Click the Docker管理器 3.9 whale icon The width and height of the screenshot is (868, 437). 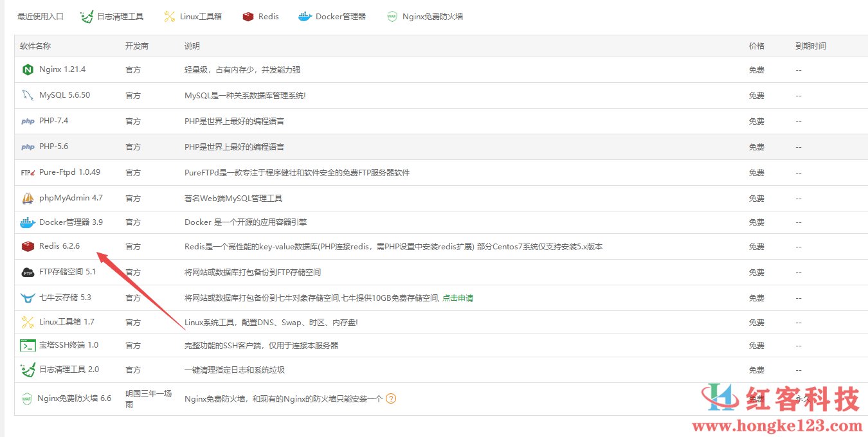(28, 222)
